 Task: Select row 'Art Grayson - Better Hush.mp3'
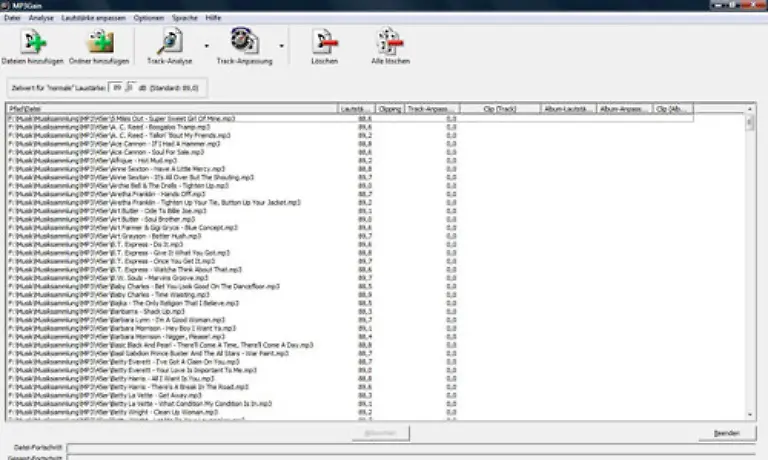point(350,236)
